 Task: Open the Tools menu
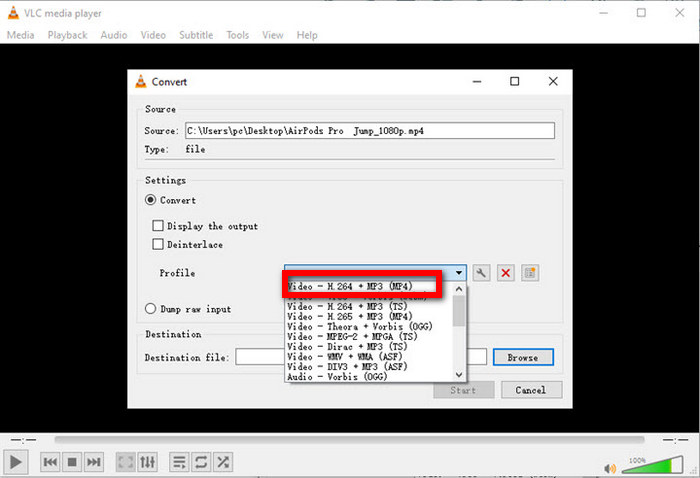click(x=238, y=35)
